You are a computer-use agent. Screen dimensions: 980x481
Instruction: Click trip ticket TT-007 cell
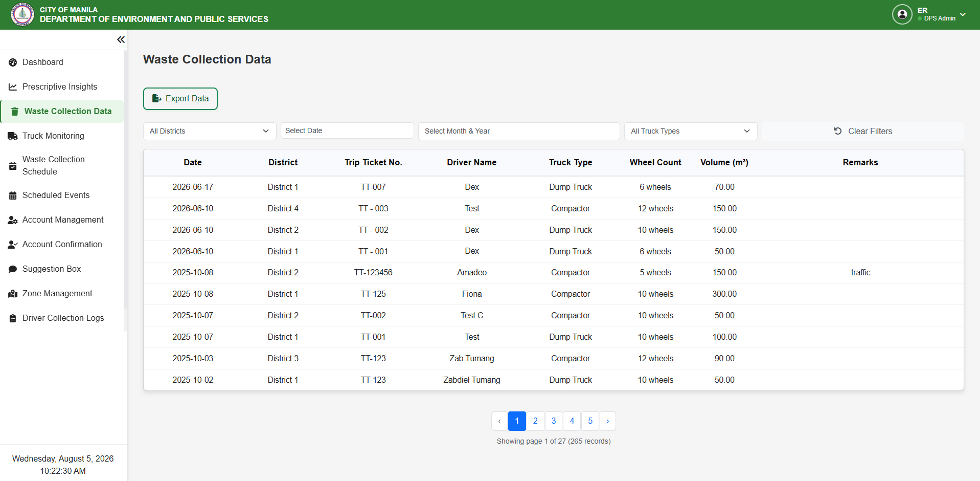373,187
